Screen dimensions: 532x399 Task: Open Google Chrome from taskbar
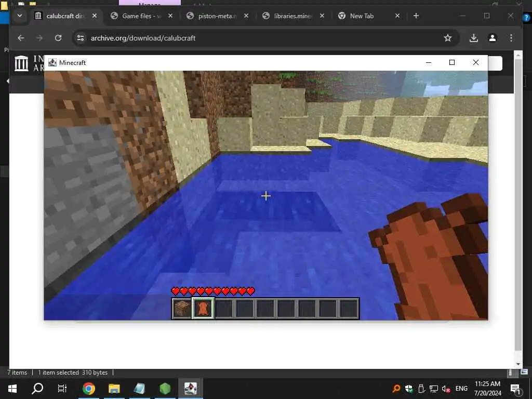coord(88,389)
